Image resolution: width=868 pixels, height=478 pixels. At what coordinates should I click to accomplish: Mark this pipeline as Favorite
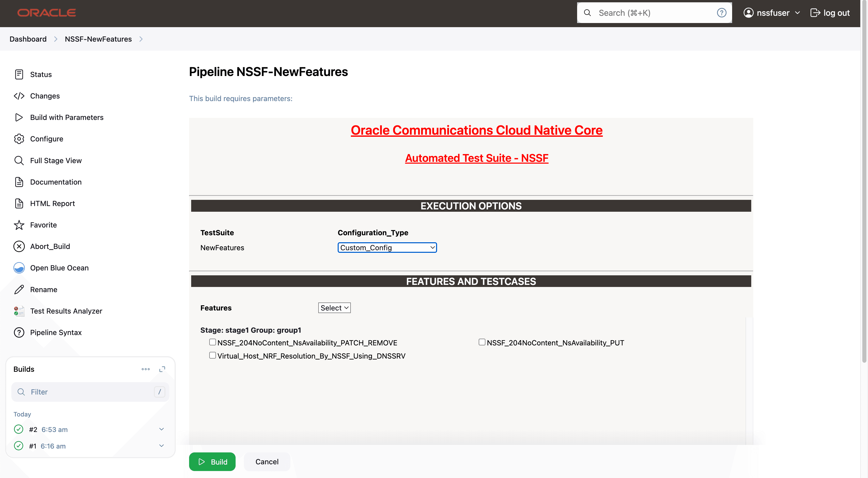tap(43, 225)
